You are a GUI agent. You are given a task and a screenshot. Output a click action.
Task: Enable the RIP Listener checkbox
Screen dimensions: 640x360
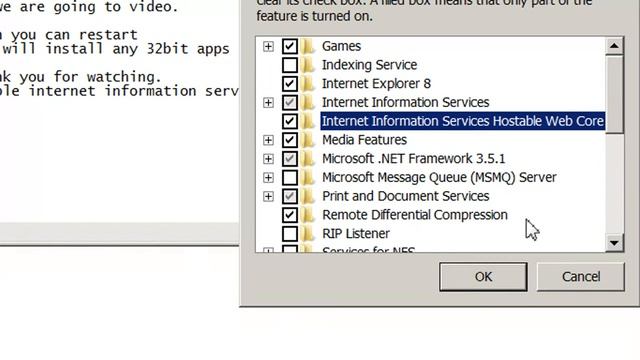tap(290, 234)
